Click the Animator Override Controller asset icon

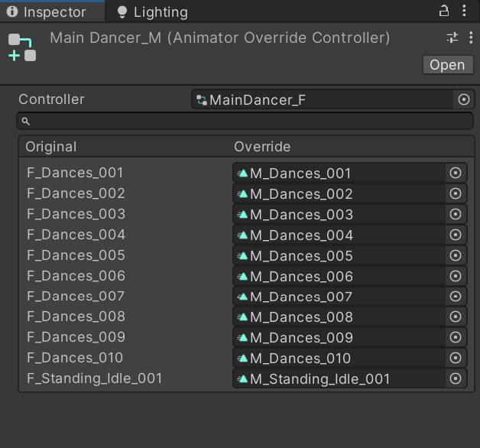point(22,47)
